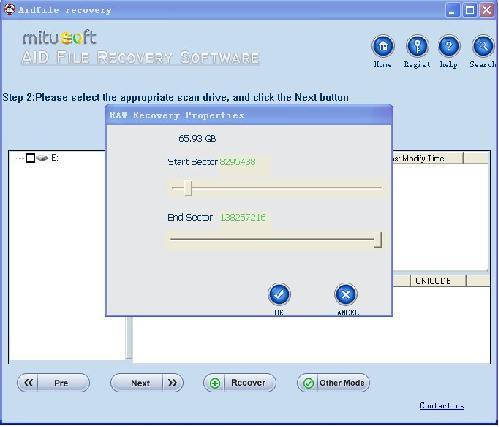Click the Search magnifier icon
The image size is (499, 427).
483,46
